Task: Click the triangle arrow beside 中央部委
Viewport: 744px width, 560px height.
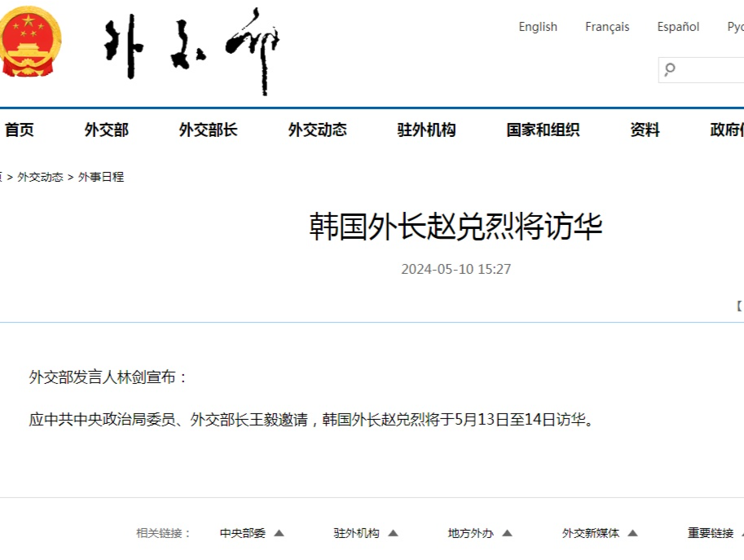Action: pos(279,533)
